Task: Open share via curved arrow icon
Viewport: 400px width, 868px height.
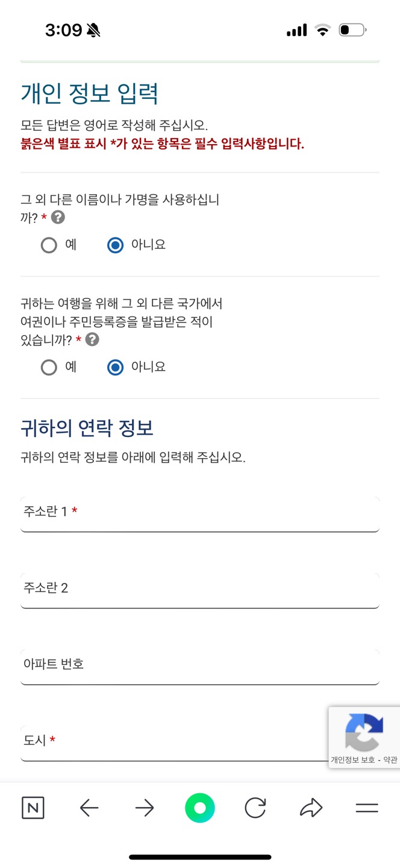Action: coord(311,808)
